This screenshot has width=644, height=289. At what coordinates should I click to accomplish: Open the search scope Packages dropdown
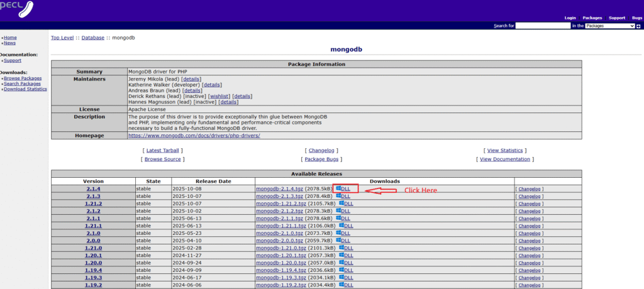pos(609,26)
